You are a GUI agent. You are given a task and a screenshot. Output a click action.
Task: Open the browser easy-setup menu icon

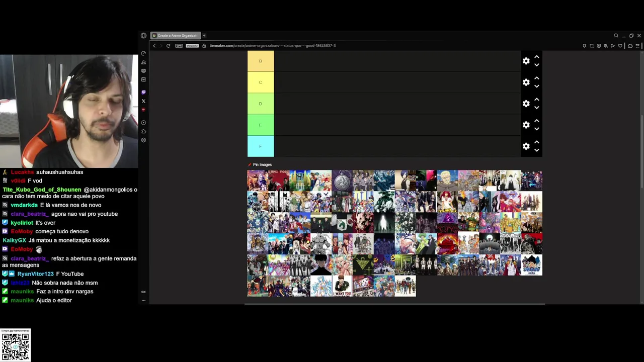point(637,46)
